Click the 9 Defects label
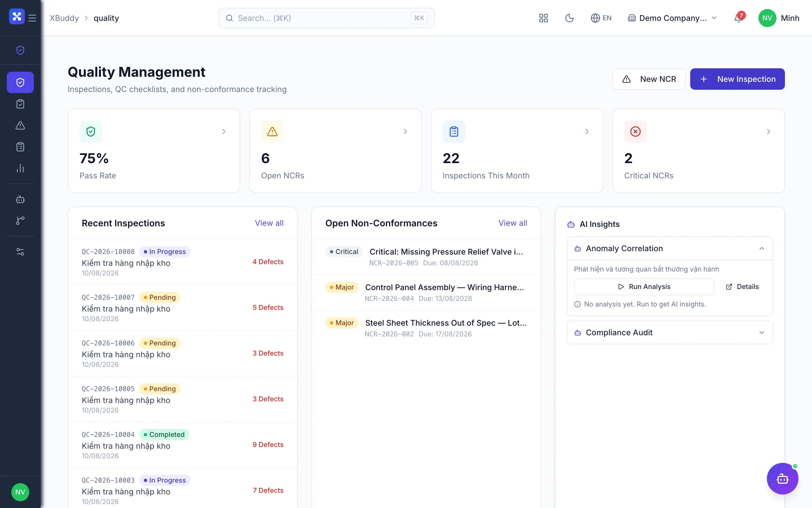Screen dimensions: 812x508 point(268,444)
